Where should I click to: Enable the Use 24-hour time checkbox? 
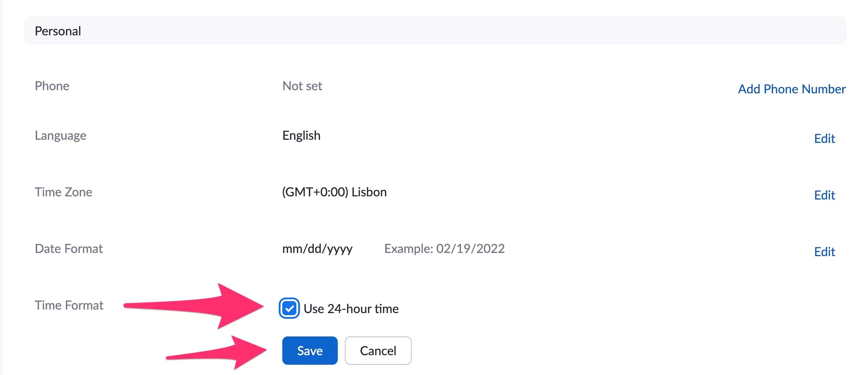(289, 309)
